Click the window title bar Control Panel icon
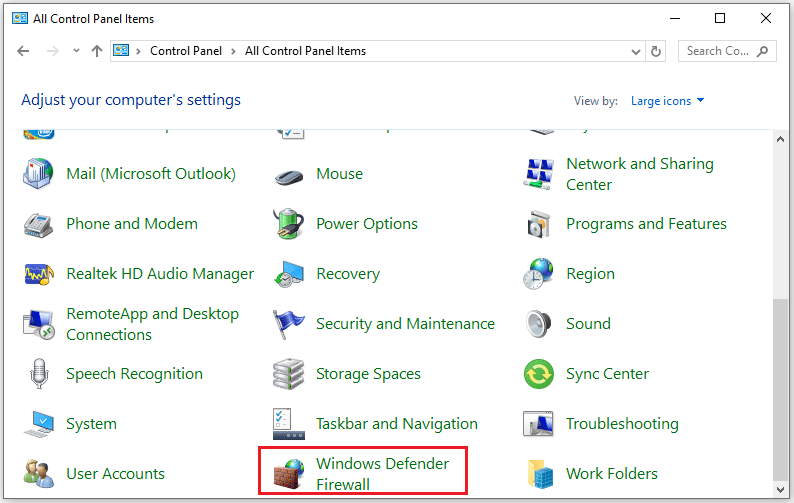Image resolution: width=794 pixels, height=503 pixels. click(x=20, y=19)
